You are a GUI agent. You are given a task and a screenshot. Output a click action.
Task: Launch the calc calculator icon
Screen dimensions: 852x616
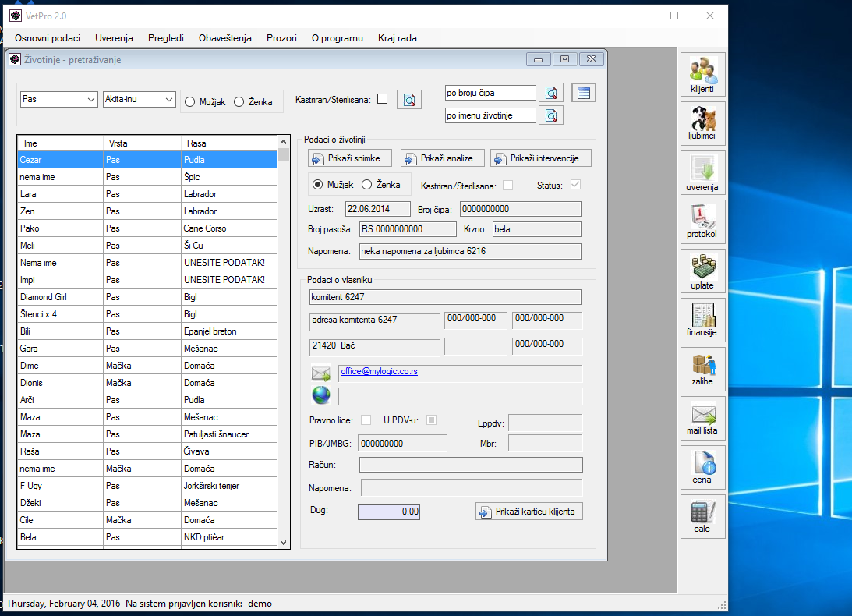(702, 516)
